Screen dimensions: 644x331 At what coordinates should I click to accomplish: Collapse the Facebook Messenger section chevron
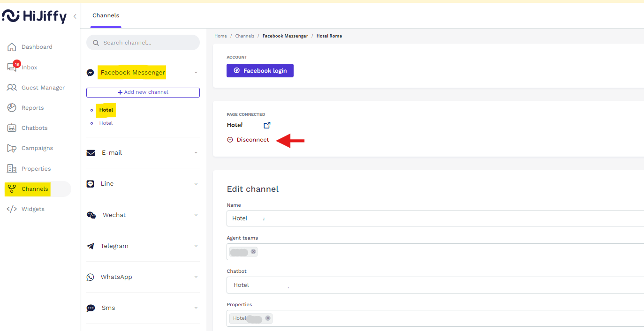(x=196, y=73)
